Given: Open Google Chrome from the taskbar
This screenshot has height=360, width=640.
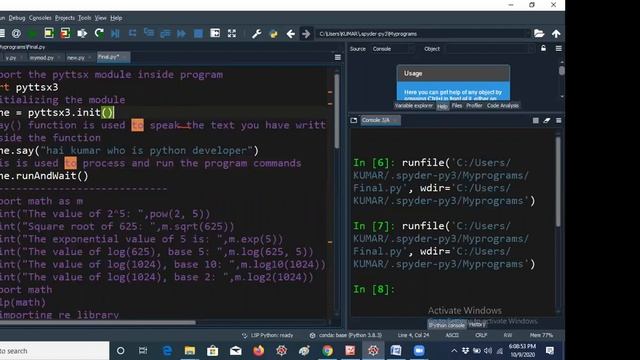Looking at the screenshot, I should (x=327, y=351).
